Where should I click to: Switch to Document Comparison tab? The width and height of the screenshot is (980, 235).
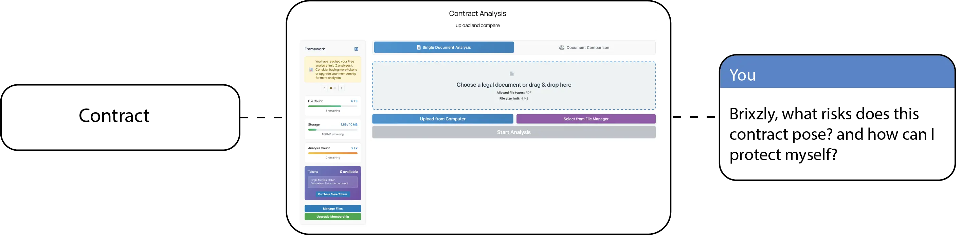[584, 48]
